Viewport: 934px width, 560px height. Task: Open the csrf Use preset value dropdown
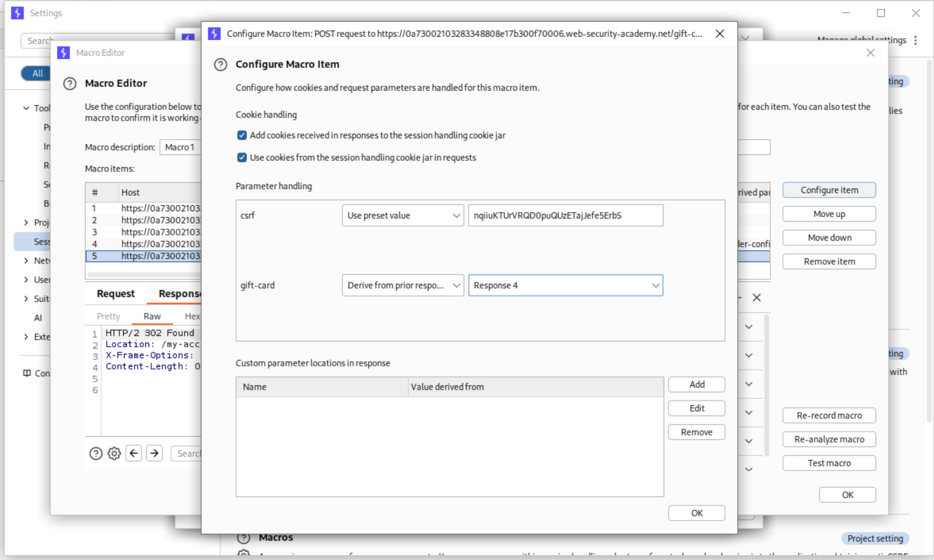[x=403, y=216]
